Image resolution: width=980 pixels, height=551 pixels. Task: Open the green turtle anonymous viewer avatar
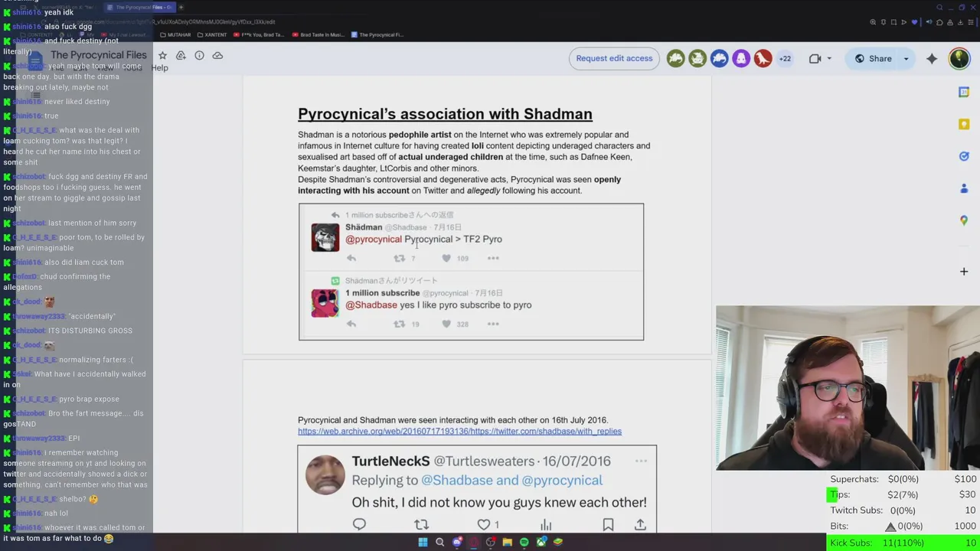[x=675, y=58]
